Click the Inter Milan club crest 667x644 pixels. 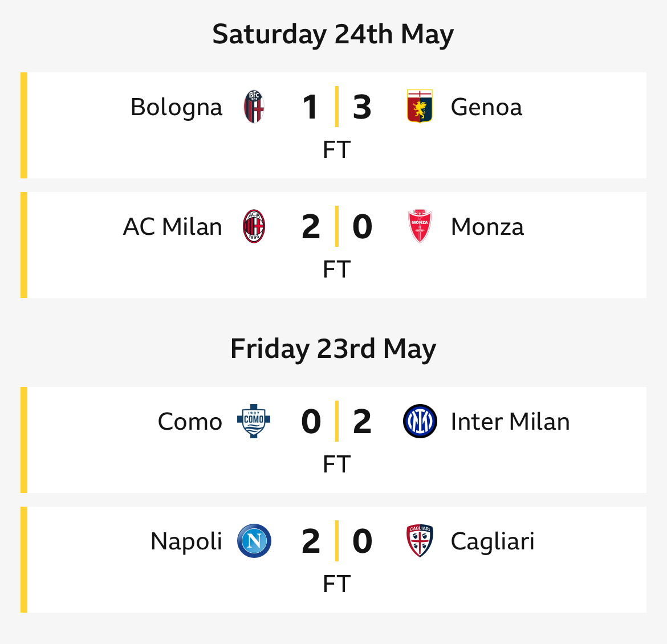420,421
